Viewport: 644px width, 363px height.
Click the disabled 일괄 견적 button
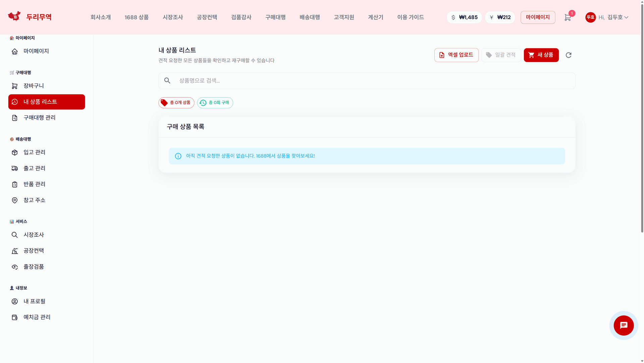[x=501, y=55]
